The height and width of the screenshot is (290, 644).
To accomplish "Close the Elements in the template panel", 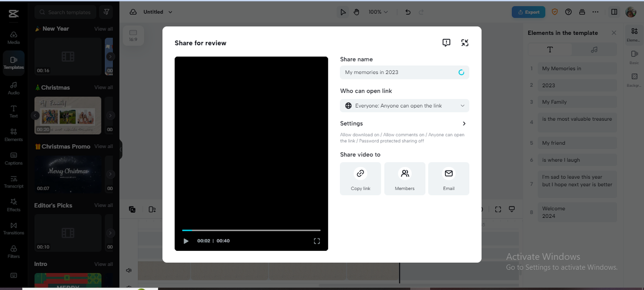I will (614, 33).
